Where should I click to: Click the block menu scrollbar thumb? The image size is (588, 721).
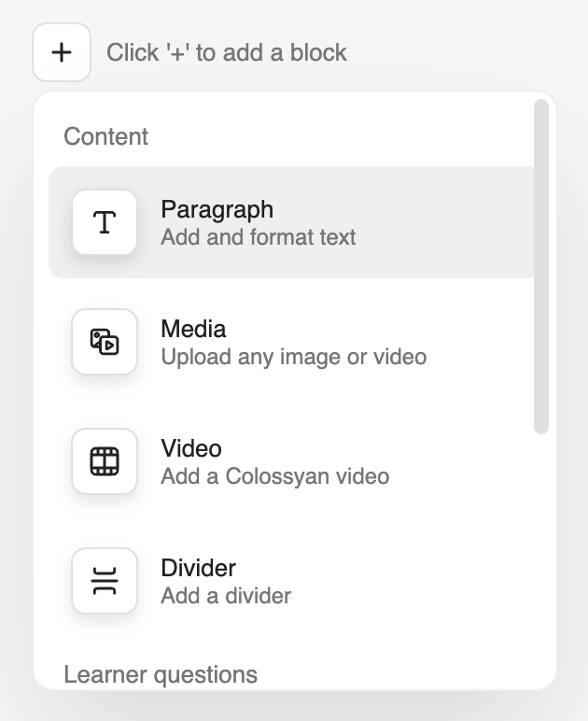tap(541, 267)
